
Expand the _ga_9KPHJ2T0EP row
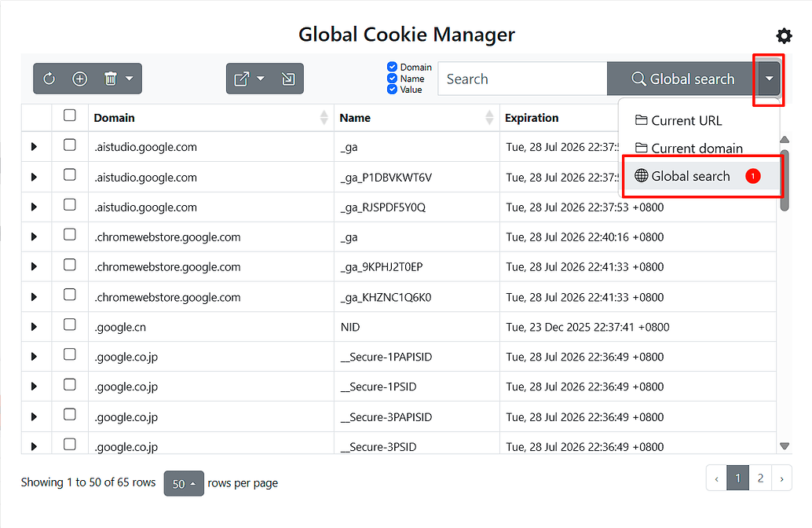coord(35,267)
